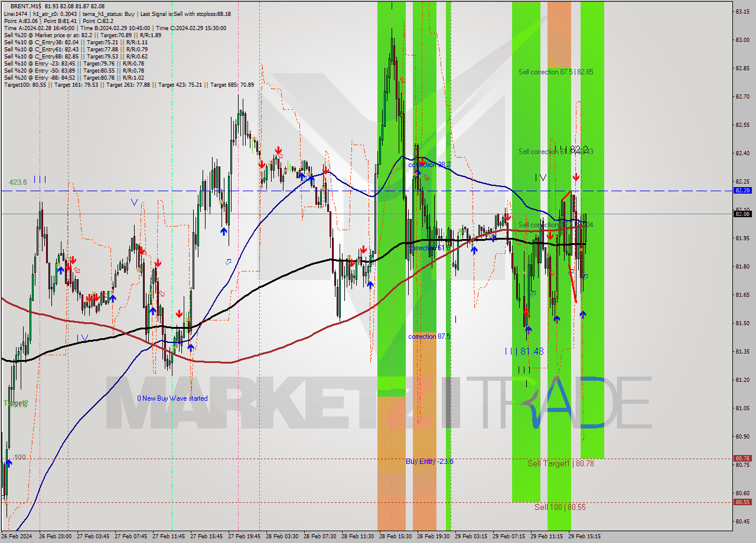Click the blue 82.20 price tag on axis

(742, 191)
